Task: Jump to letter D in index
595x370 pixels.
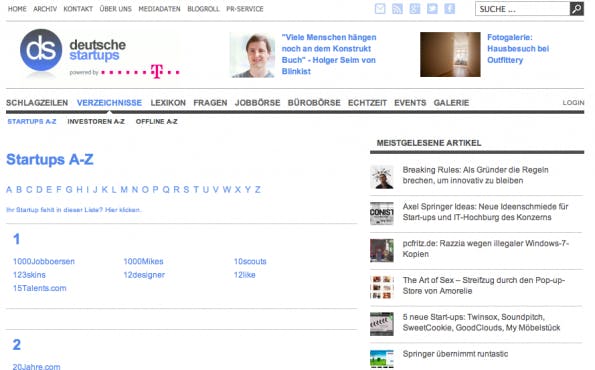Action: [39, 190]
